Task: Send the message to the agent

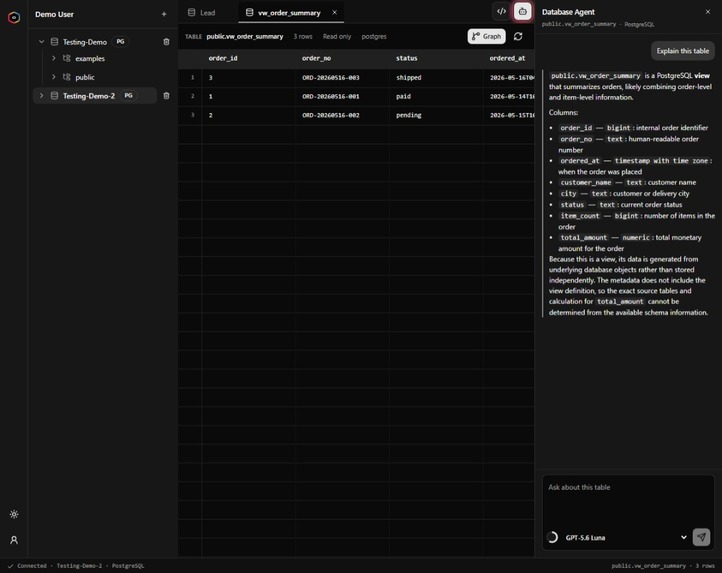Action: pyautogui.click(x=701, y=537)
